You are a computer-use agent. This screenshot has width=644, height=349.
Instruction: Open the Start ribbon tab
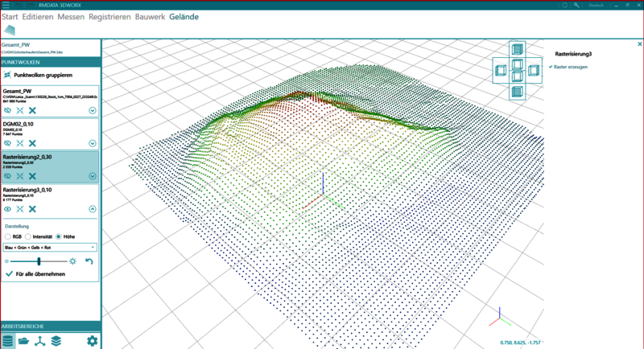click(10, 17)
